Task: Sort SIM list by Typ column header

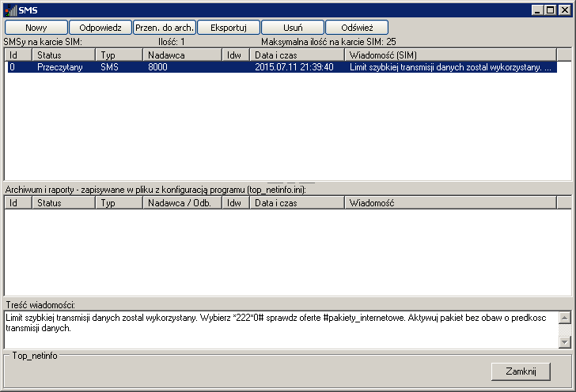Action: 119,55
